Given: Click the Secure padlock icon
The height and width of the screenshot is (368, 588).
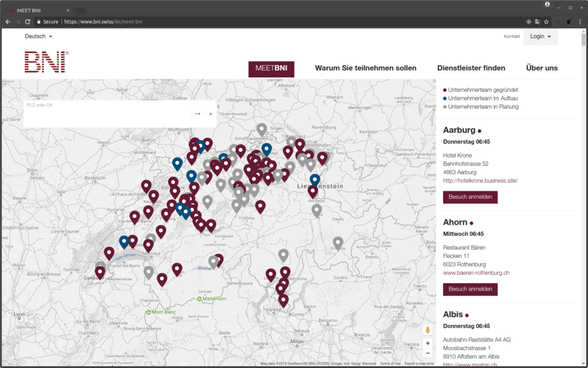Looking at the screenshot, I should 39,22.
